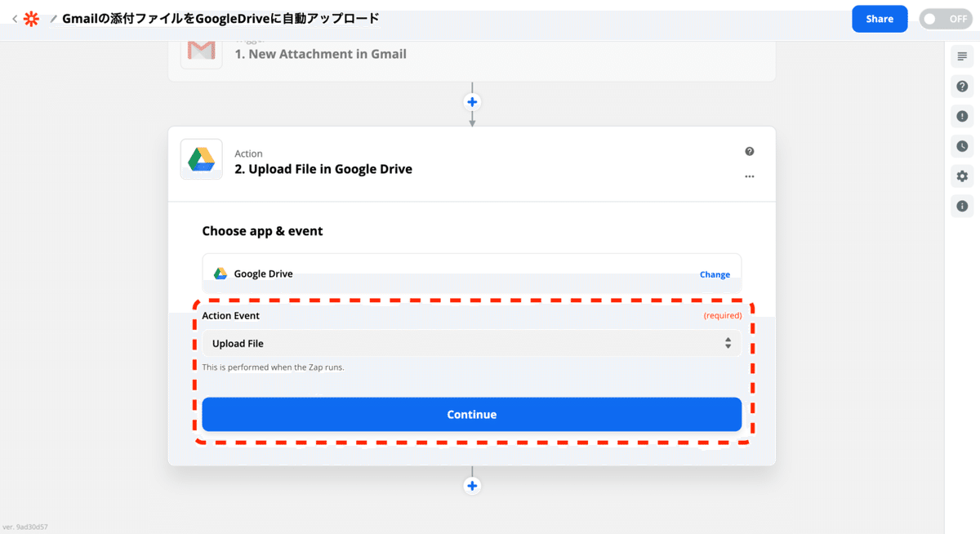
Task: Open the notes icon in right sidebar
Action: 962,56
